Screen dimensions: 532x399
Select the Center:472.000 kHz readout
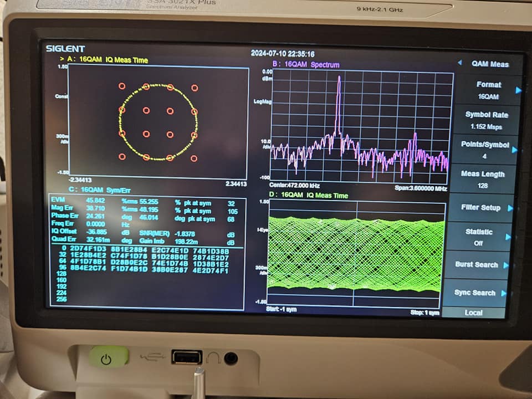pyautogui.click(x=294, y=185)
